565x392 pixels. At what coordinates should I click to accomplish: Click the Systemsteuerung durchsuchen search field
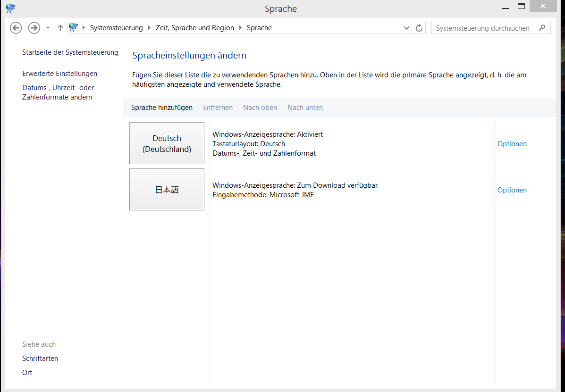coord(483,28)
